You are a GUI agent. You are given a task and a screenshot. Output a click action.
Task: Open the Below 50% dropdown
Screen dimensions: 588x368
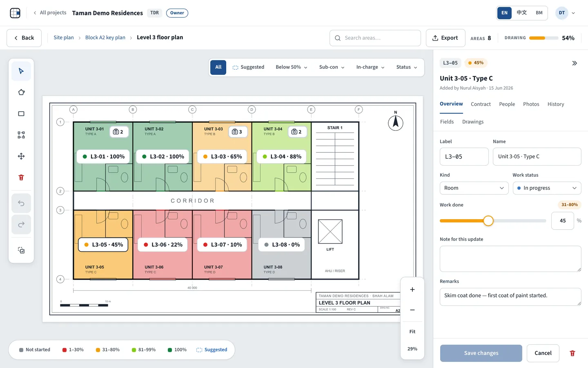coord(292,67)
